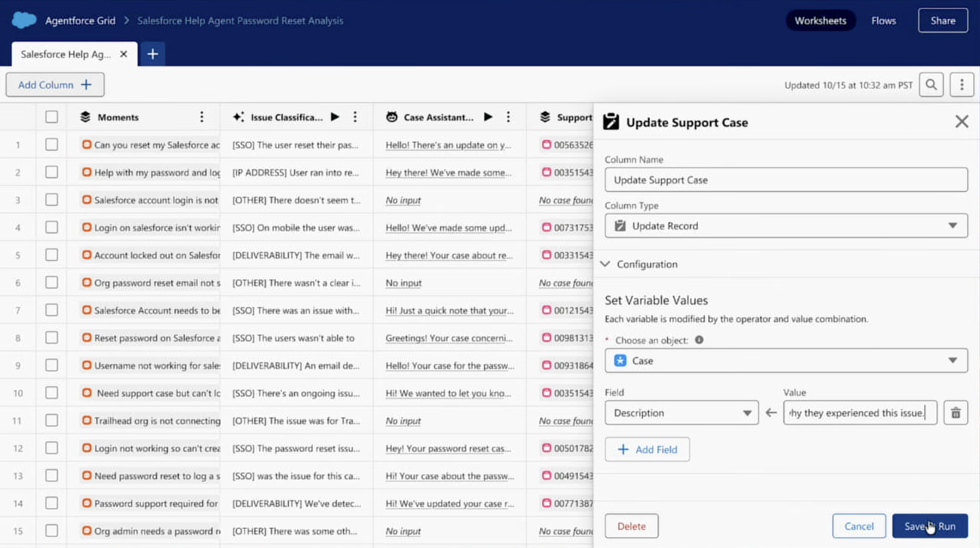Select the checkbox for row 8
980x548 pixels.
[x=52, y=338]
